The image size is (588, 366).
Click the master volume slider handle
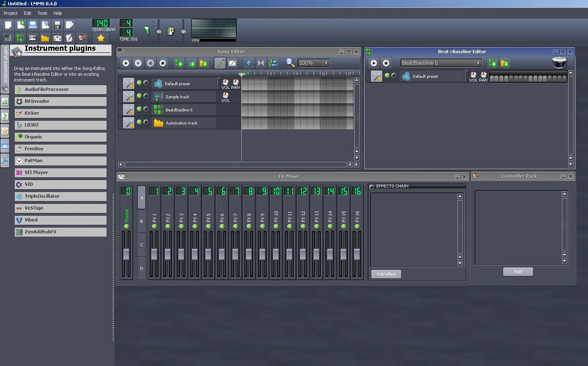tap(159, 32)
